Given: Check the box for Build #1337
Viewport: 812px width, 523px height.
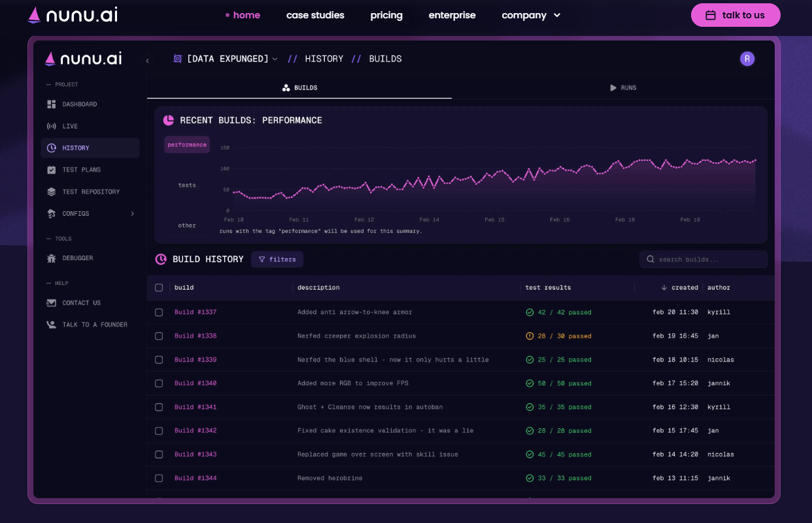Looking at the screenshot, I should coord(159,312).
